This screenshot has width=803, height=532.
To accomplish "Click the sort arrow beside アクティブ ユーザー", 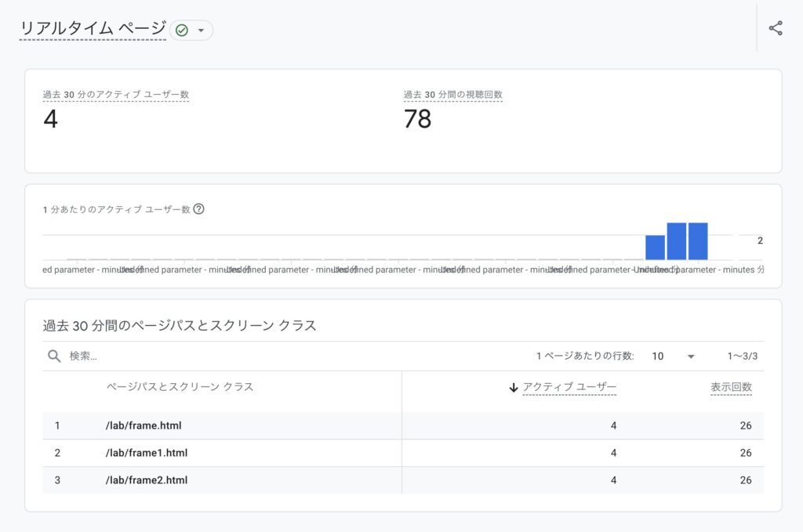I will click(514, 387).
